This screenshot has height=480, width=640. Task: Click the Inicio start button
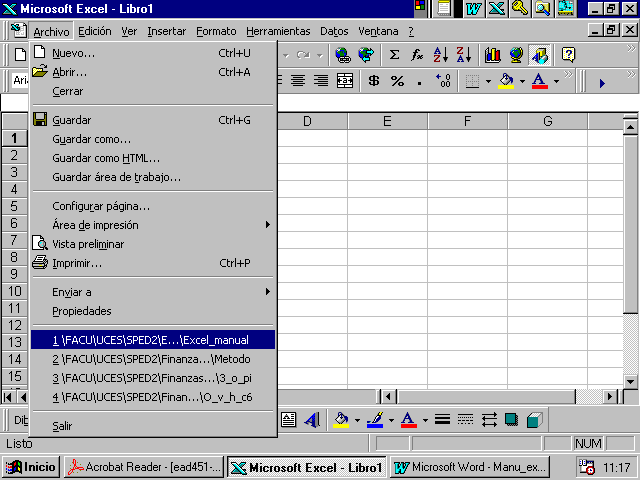coord(31,467)
